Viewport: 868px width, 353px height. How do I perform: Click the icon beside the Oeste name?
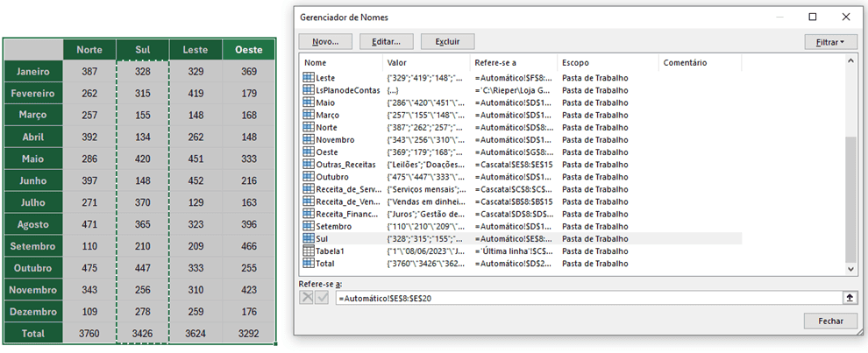click(309, 152)
